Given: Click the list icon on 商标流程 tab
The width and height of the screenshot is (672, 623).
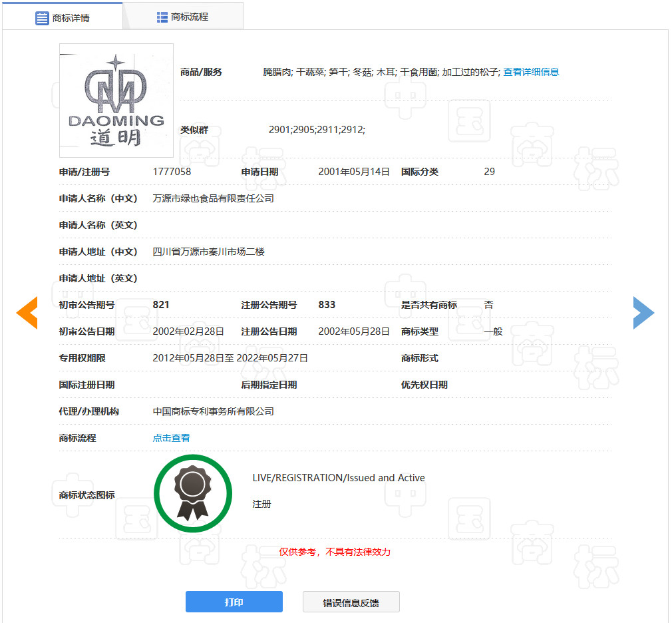Looking at the screenshot, I should [163, 15].
